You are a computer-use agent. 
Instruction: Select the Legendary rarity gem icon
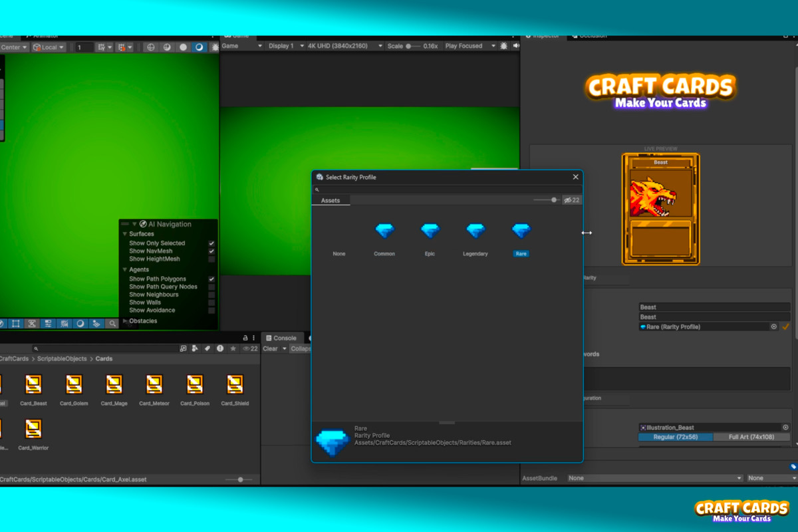pos(475,231)
